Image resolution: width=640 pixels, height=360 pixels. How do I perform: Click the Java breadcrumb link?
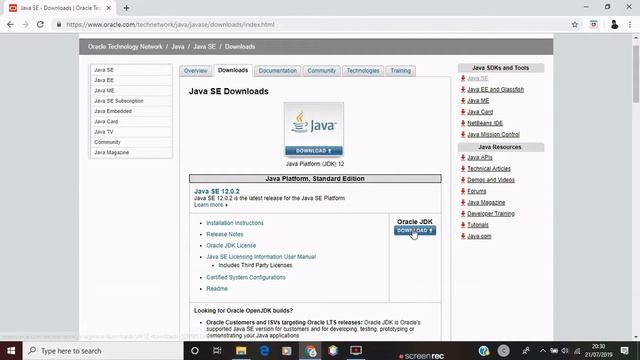178,47
